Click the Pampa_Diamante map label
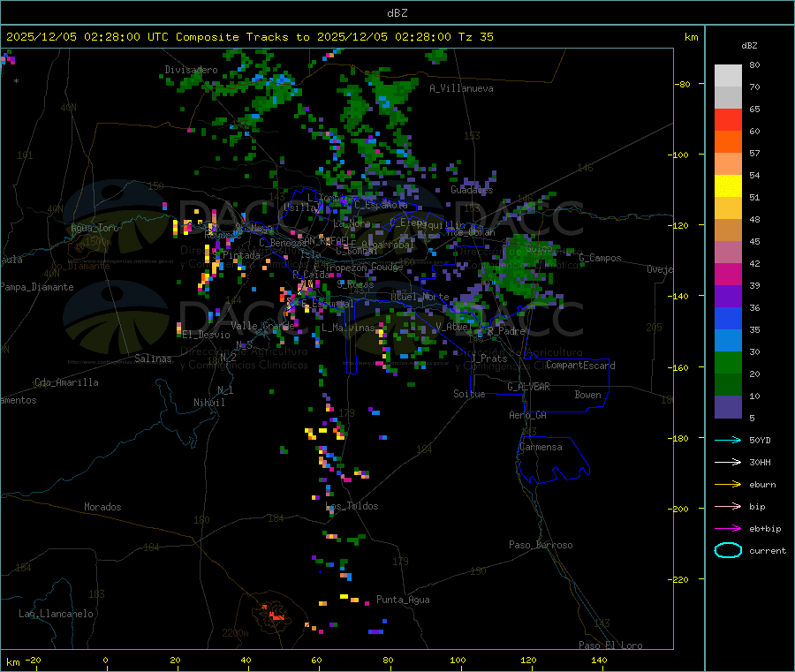 [x=37, y=287]
